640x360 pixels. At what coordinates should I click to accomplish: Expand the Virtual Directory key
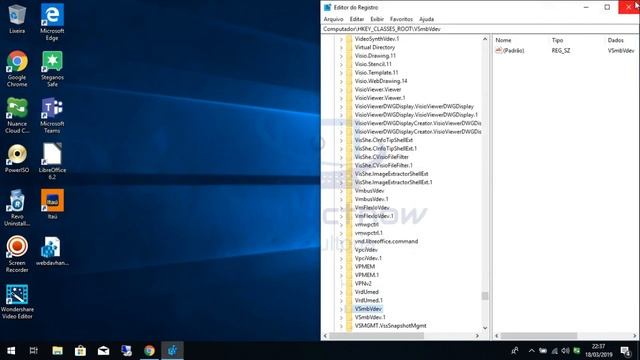(x=341, y=47)
